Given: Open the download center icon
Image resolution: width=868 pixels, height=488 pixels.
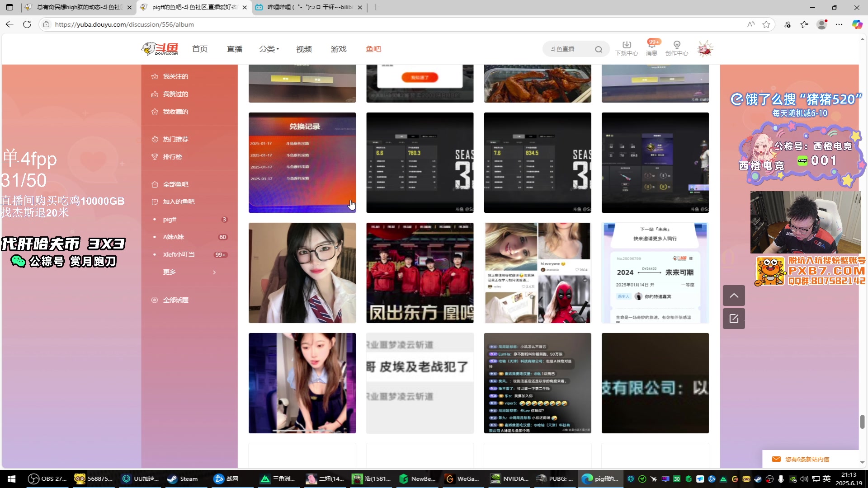Looking at the screenshot, I should (626, 48).
